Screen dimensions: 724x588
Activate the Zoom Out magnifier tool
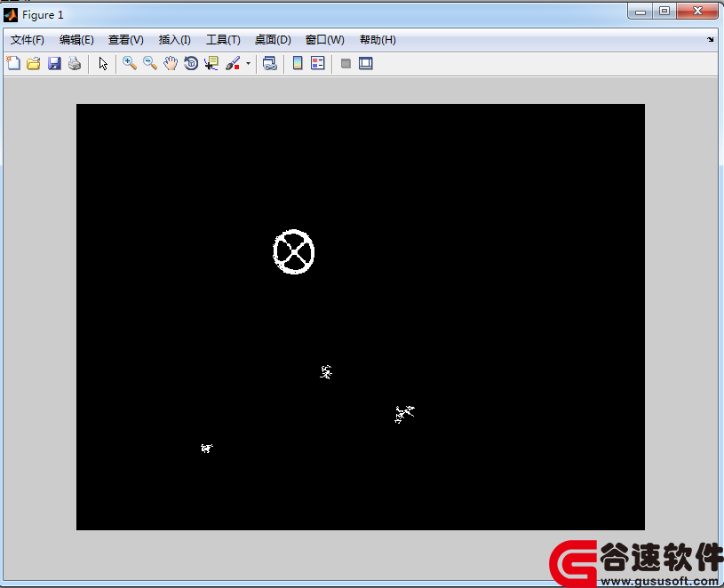[149, 63]
